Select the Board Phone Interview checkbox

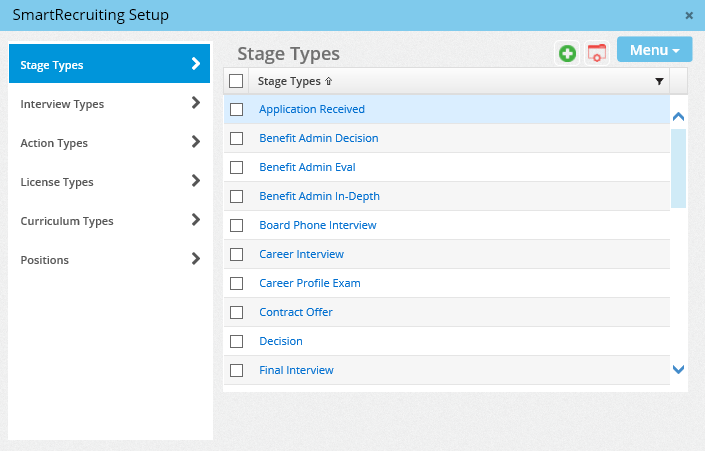[x=237, y=225]
